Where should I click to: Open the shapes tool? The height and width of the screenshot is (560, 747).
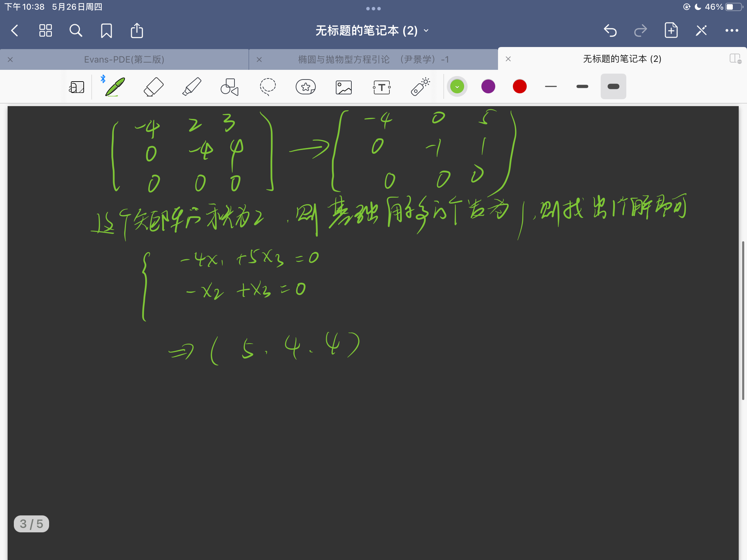pyautogui.click(x=230, y=87)
